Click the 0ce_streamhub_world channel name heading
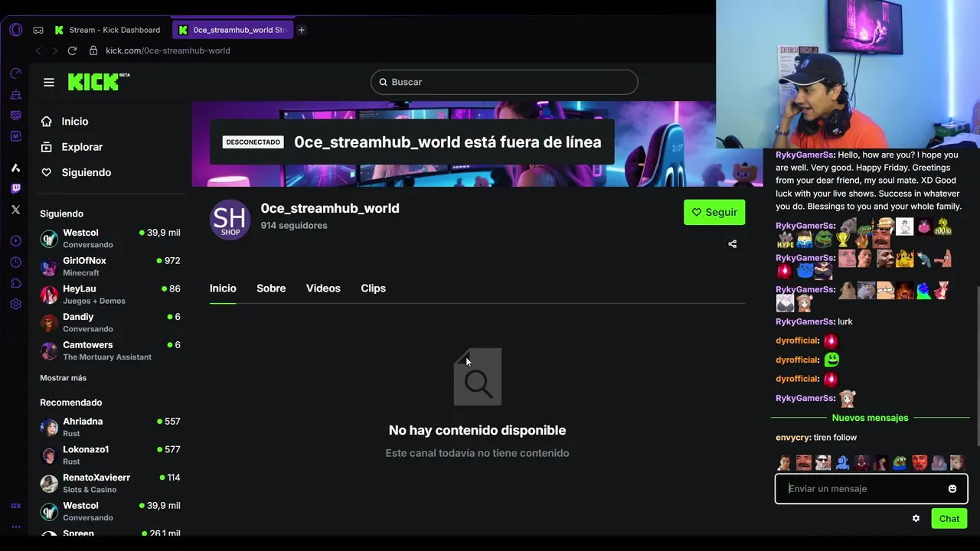Image resolution: width=980 pixels, height=551 pixels. pyautogui.click(x=330, y=208)
